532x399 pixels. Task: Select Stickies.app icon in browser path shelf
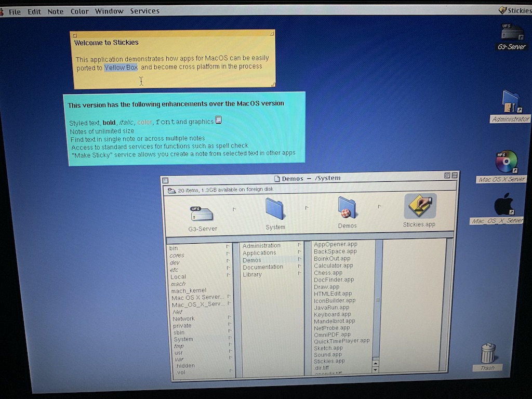[420, 207]
